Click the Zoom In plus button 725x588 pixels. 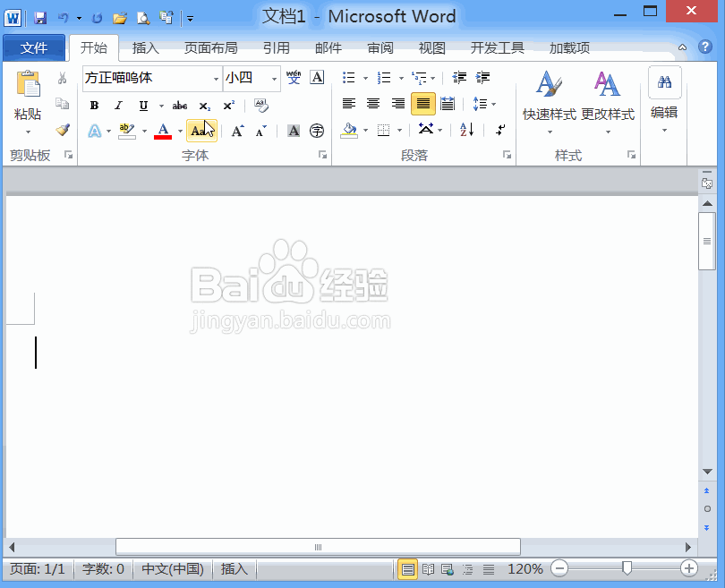pos(689,568)
